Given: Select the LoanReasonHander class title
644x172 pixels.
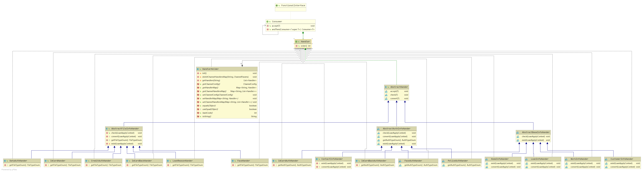Looking at the screenshot, I should click(x=182, y=161).
